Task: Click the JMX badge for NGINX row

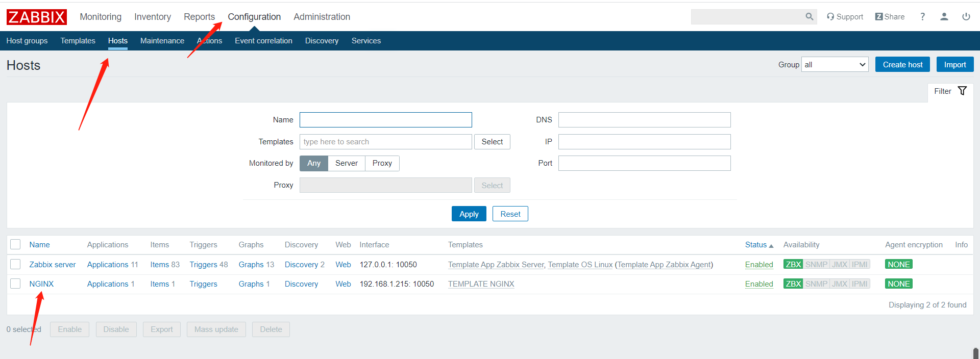Action: 840,284
